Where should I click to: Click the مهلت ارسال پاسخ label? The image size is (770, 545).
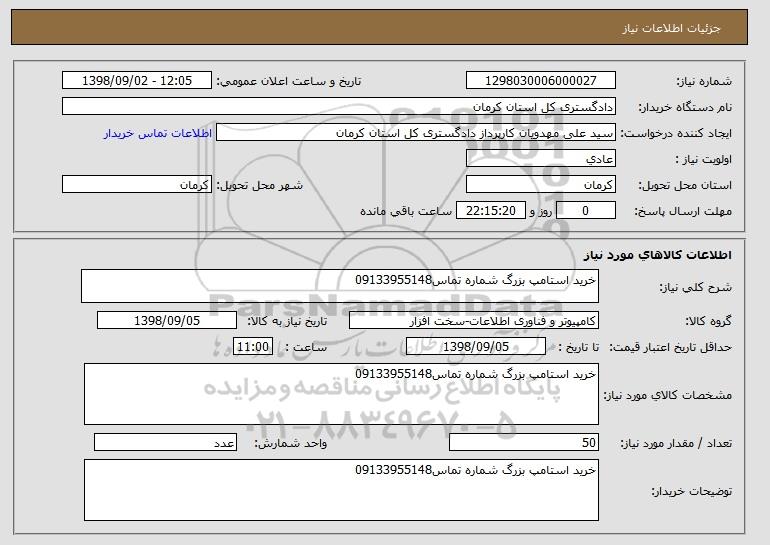(683, 211)
